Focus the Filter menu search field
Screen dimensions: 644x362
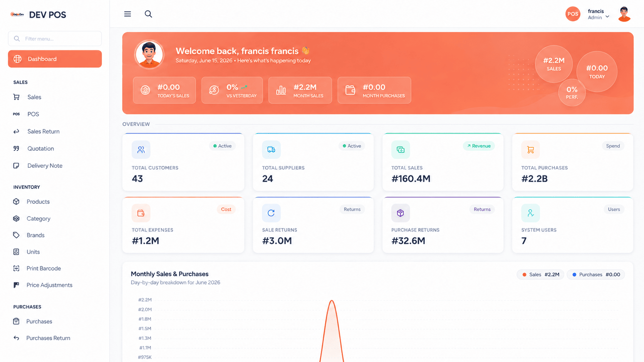(55, 38)
